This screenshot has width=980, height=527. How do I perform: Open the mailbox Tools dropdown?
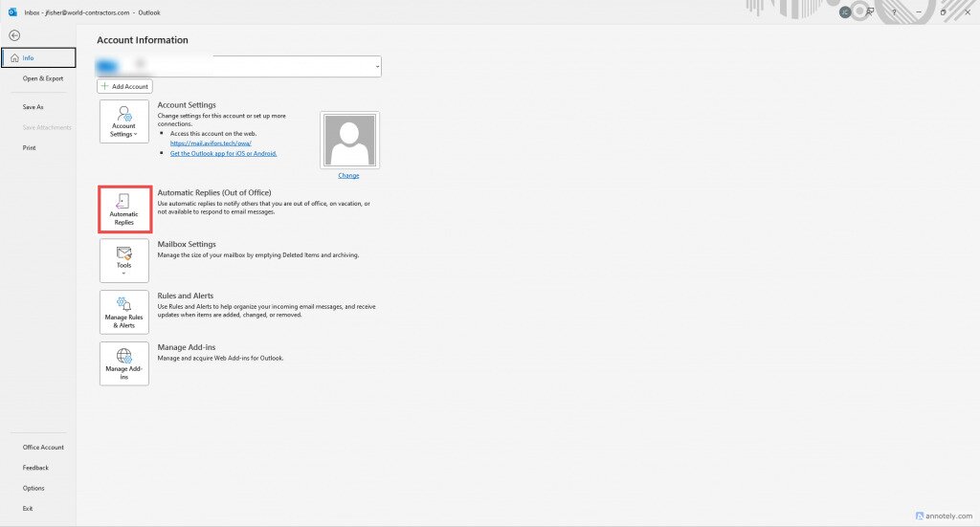[123, 260]
